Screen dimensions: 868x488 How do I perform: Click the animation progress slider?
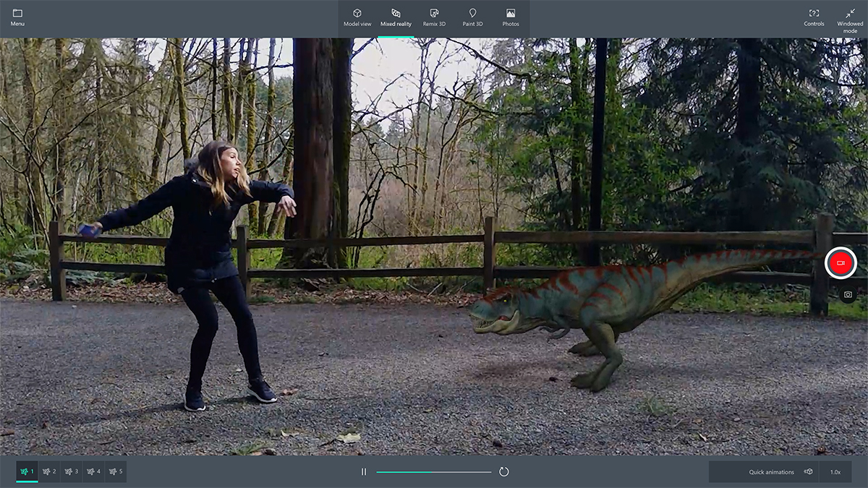pos(434,471)
